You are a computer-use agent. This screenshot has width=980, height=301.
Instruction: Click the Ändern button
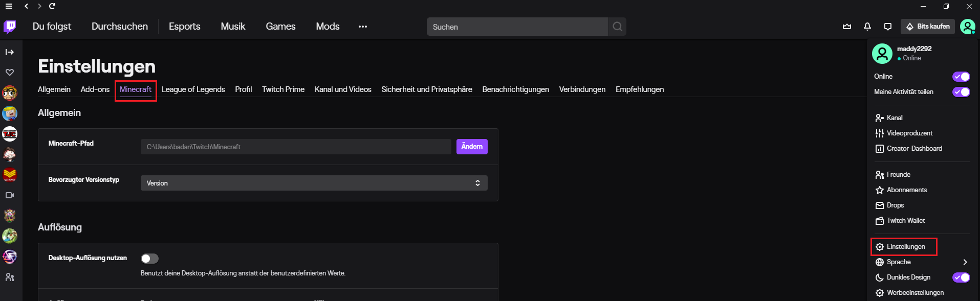(472, 147)
